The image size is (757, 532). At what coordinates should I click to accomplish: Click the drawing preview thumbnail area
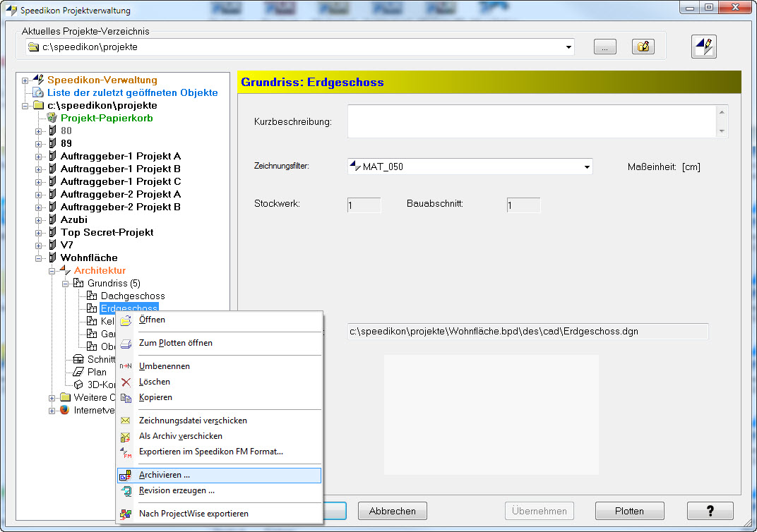pyautogui.click(x=491, y=415)
